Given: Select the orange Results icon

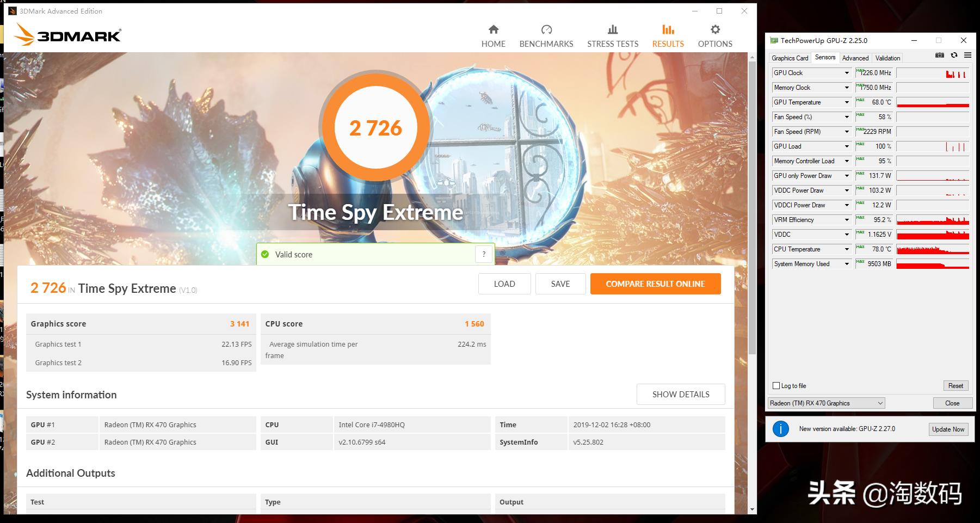Looking at the screenshot, I should [668, 30].
